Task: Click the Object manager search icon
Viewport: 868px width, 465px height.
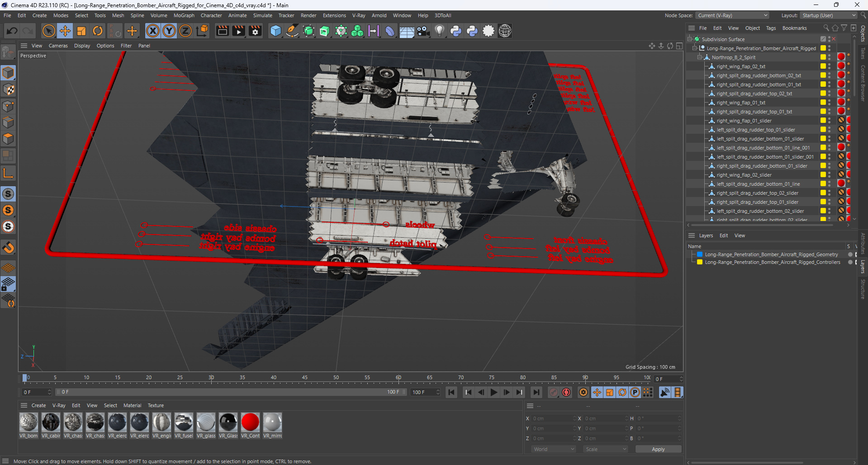Action: pos(826,28)
